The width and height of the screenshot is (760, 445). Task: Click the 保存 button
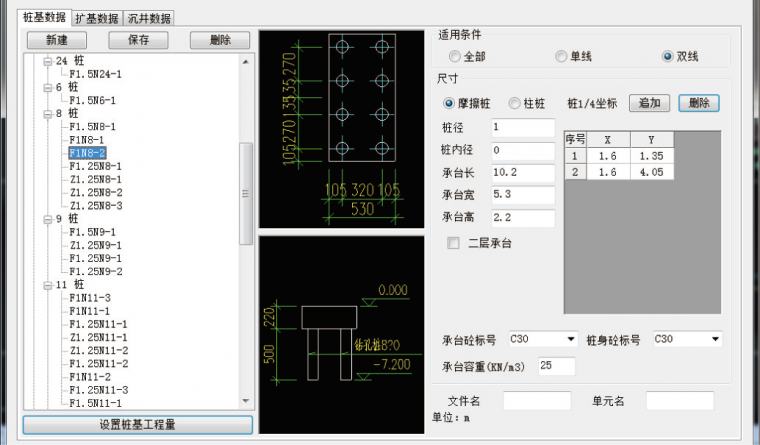coord(138,40)
